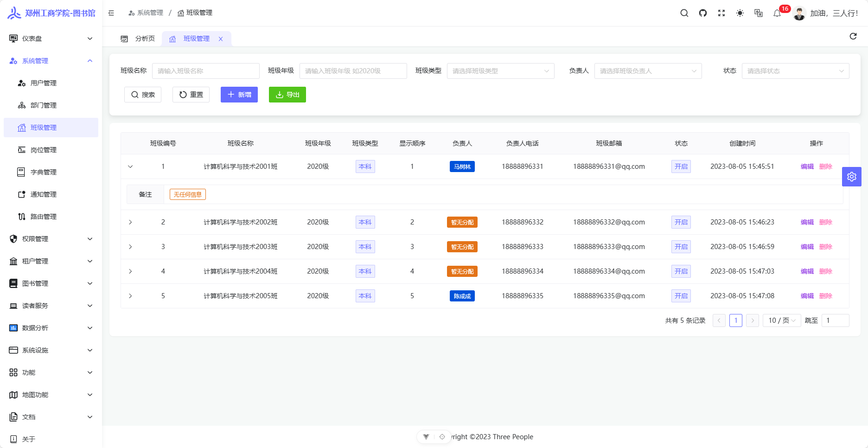Click the 系统管理 breadcrumb
Image resolution: width=868 pixels, height=448 pixels.
(x=146, y=13)
